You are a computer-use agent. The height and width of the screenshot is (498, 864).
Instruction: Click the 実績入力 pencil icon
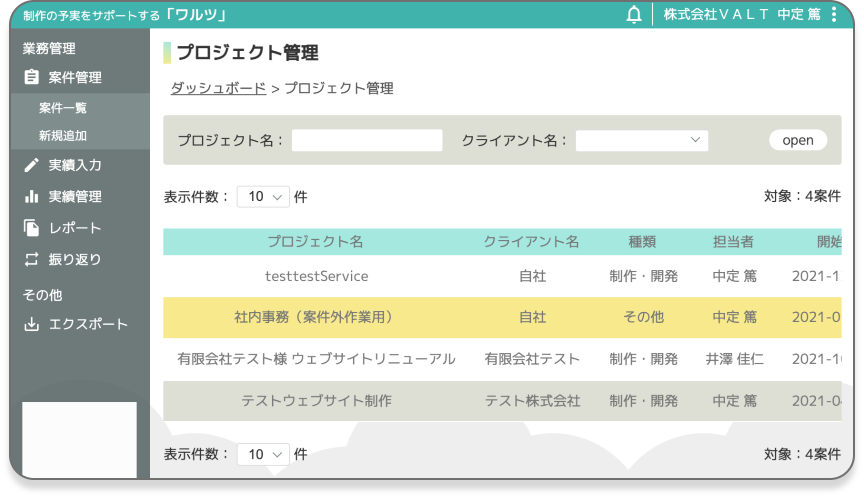pyautogui.click(x=31, y=165)
